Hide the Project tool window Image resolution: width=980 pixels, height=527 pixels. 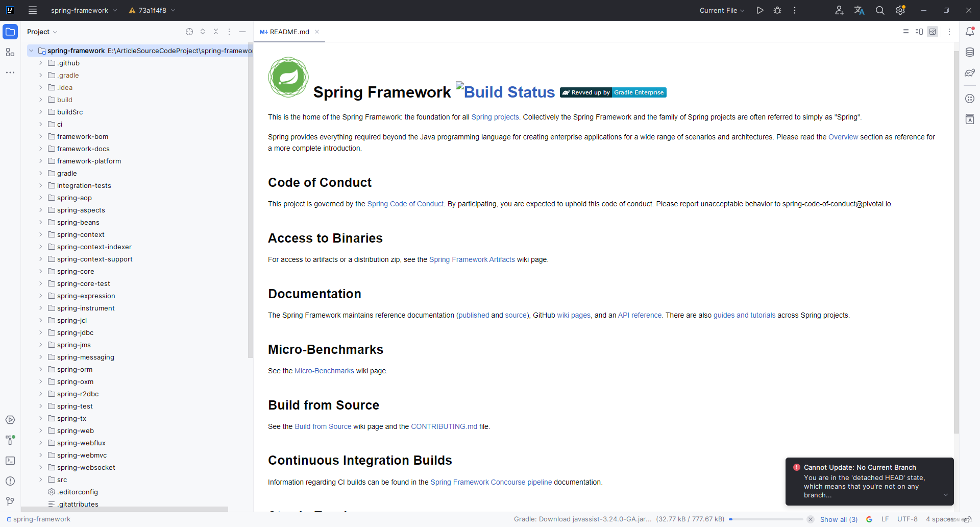coord(242,32)
